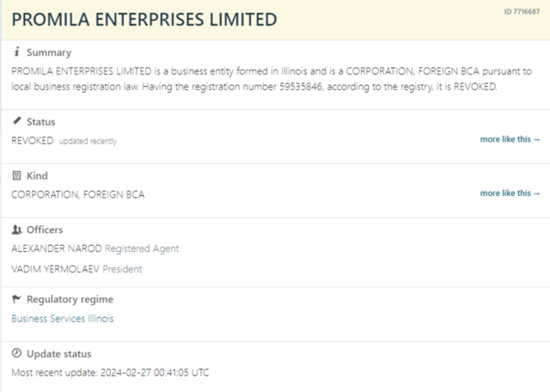The image size is (550, 392).
Task: Open Business Services Illinois link
Action: point(63,319)
